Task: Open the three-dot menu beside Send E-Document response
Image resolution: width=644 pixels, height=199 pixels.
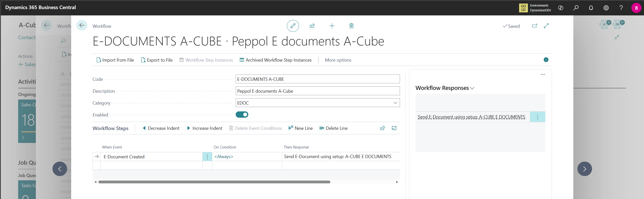Action: (538, 117)
